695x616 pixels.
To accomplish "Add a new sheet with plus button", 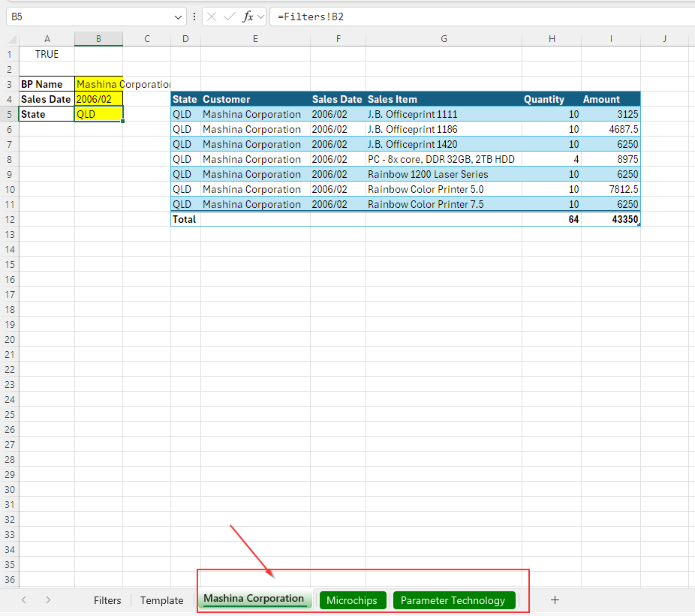I will (555, 600).
